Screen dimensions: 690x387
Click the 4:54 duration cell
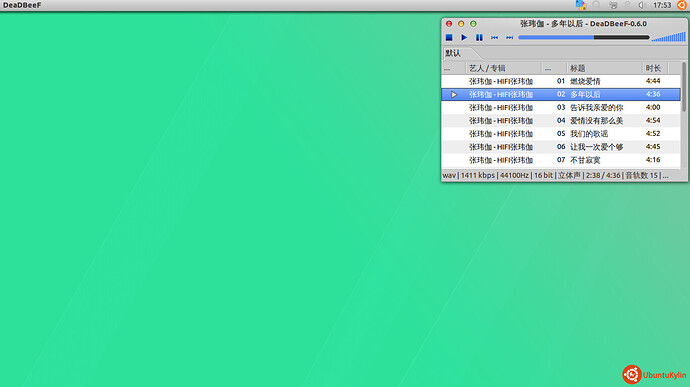click(x=653, y=121)
